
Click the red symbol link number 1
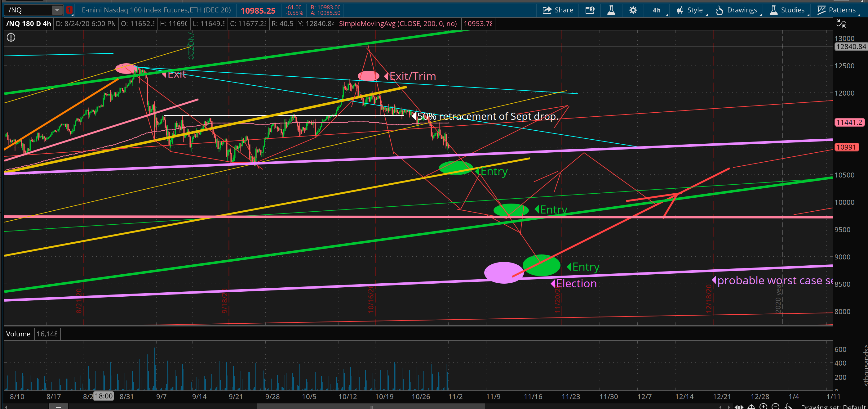pos(69,10)
